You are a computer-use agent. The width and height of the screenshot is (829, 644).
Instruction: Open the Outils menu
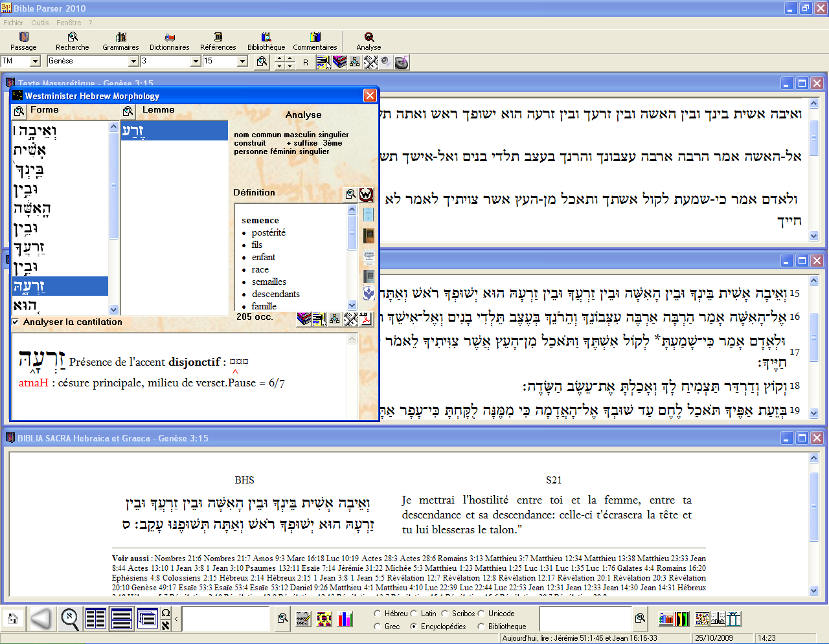[x=40, y=23]
